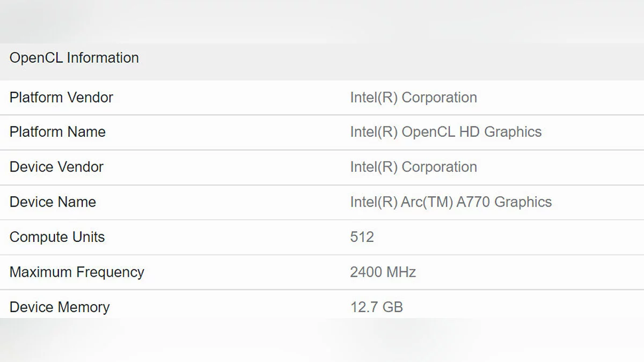Click the Intel(R) Arc(TM) A770 Graphics value
644x362 pixels.
pos(451,202)
